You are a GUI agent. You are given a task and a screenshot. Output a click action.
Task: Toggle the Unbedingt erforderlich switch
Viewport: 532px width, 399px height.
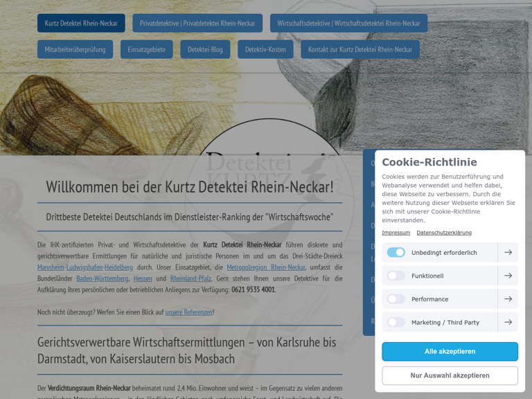(396, 253)
